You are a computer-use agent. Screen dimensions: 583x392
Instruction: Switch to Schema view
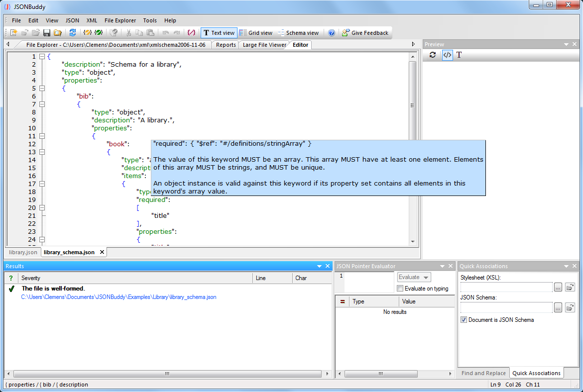click(x=298, y=33)
